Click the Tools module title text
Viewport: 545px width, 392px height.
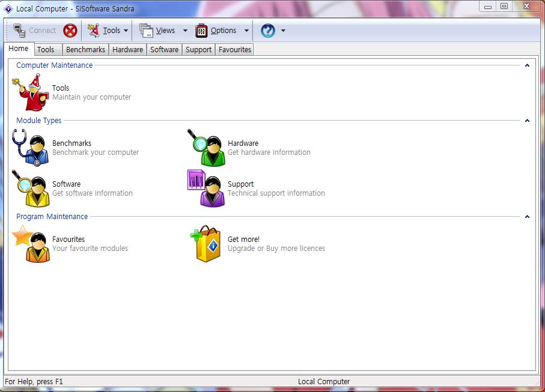point(61,88)
